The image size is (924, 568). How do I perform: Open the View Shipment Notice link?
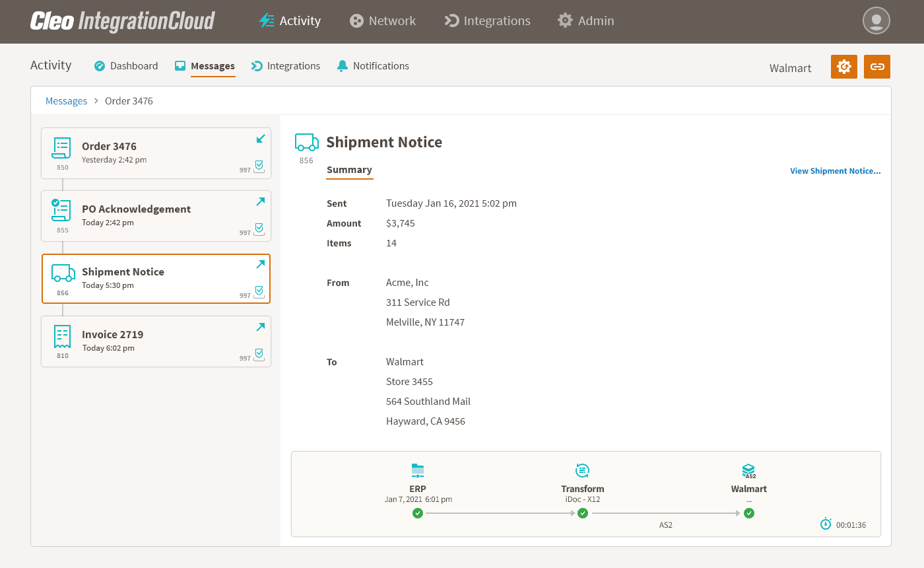(836, 171)
